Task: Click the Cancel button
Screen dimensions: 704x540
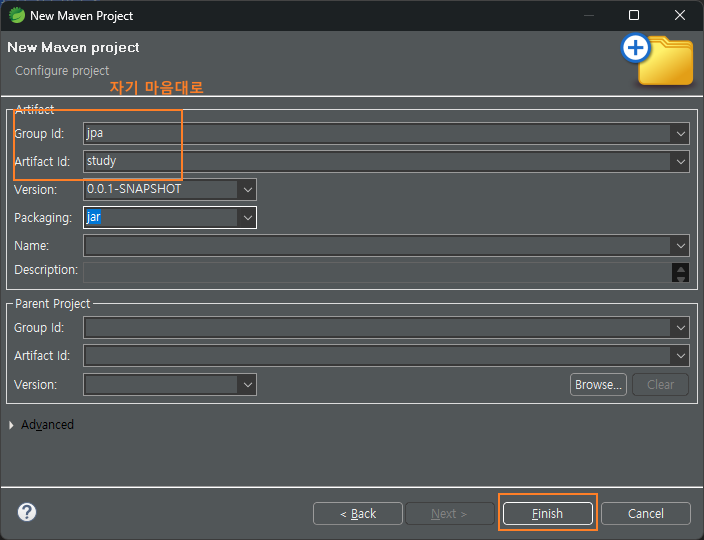Action: [x=645, y=513]
